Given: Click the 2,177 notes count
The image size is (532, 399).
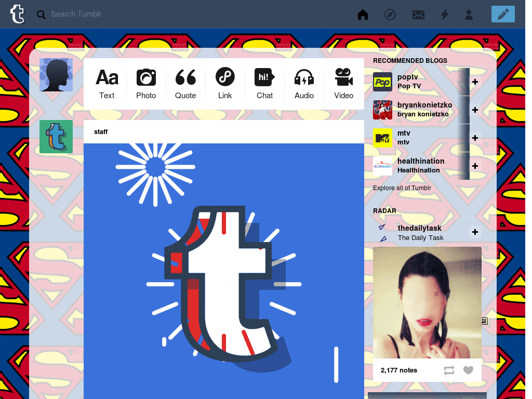Looking at the screenshot, I should click(399, 370).
